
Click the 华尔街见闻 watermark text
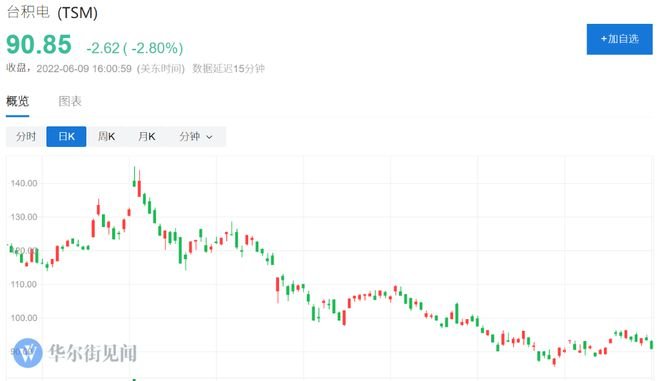(x=93, y=353)
